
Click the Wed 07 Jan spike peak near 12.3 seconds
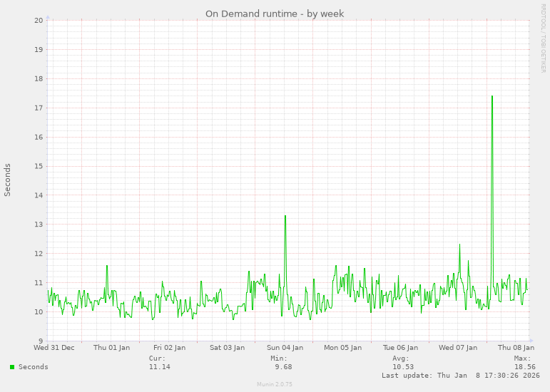(x=459, y=244)
